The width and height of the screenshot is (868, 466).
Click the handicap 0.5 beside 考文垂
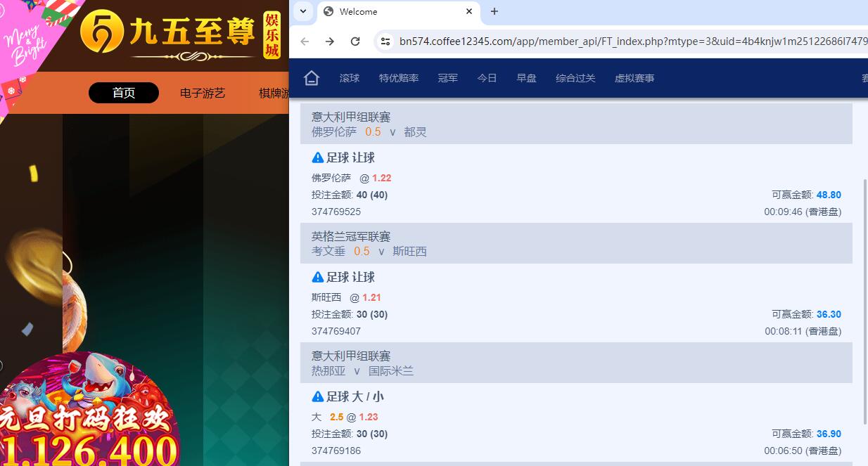[362, 251]
